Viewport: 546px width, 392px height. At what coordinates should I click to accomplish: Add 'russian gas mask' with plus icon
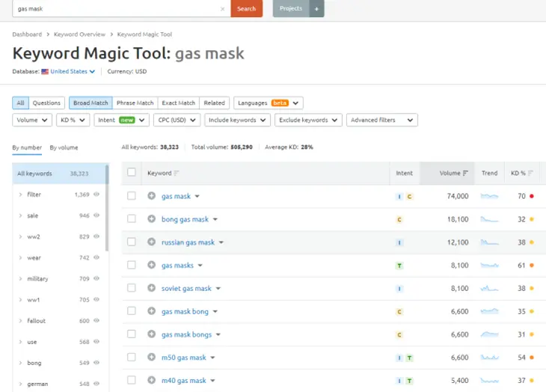tap(152, 242)
